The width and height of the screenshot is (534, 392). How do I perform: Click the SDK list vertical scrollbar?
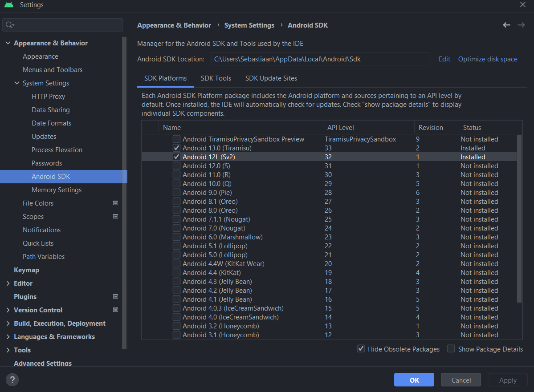(x=519, y=218)
